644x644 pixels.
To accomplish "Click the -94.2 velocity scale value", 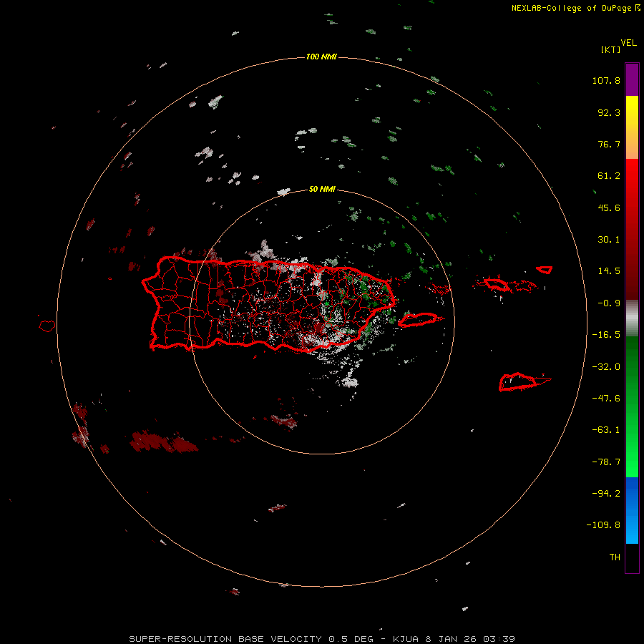I will point(606,493).
